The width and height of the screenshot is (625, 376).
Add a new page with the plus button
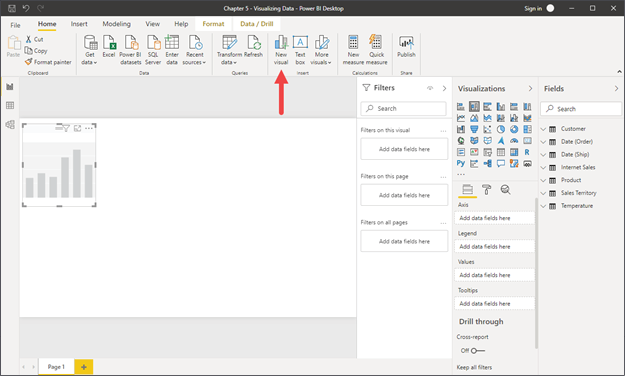pyautogui.click(x=84, y=367)
